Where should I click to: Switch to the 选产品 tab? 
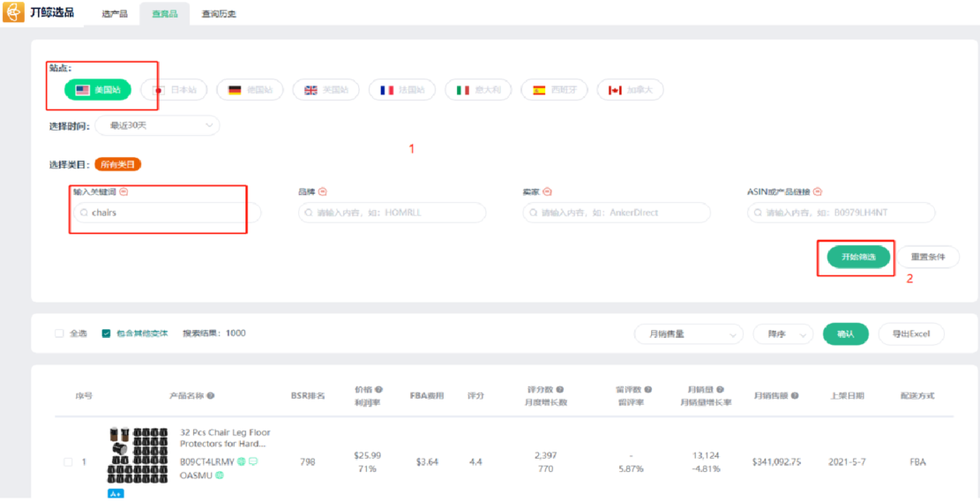(114, 14)
